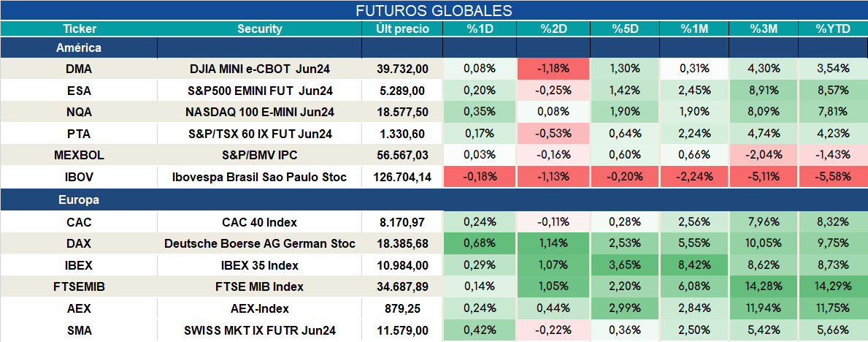Screen dimensions: 868x342
Task: Select the MEXBOL -2,04% cell
Action: [x=763, y=156]
